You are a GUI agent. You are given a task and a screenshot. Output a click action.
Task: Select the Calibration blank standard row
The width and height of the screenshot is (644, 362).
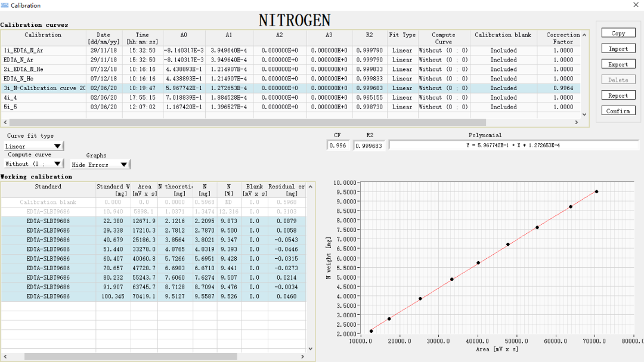click(x=48, y=202)
